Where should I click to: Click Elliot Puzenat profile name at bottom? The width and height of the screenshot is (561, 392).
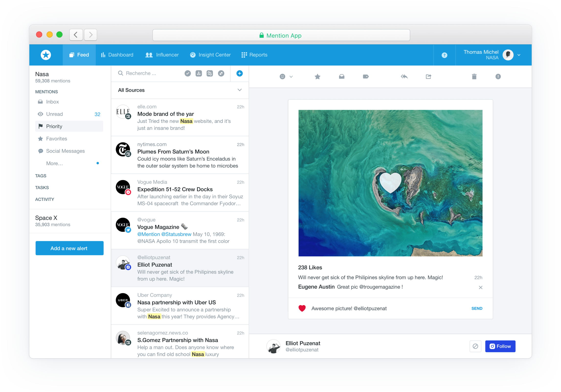point(303,343)
